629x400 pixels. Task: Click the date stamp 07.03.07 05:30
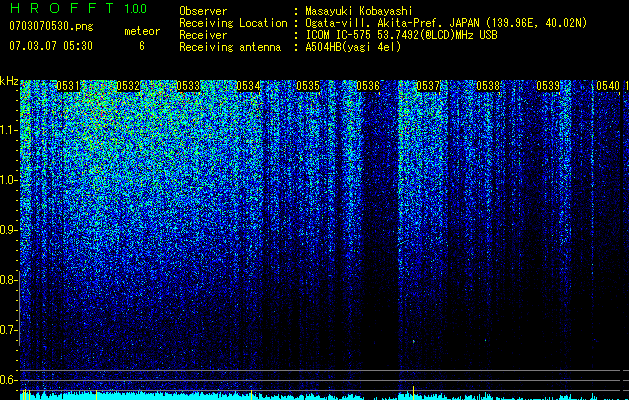51,46
